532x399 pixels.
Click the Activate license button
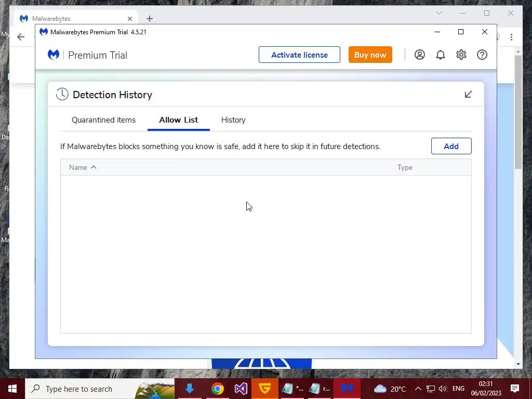pos(299,55)
